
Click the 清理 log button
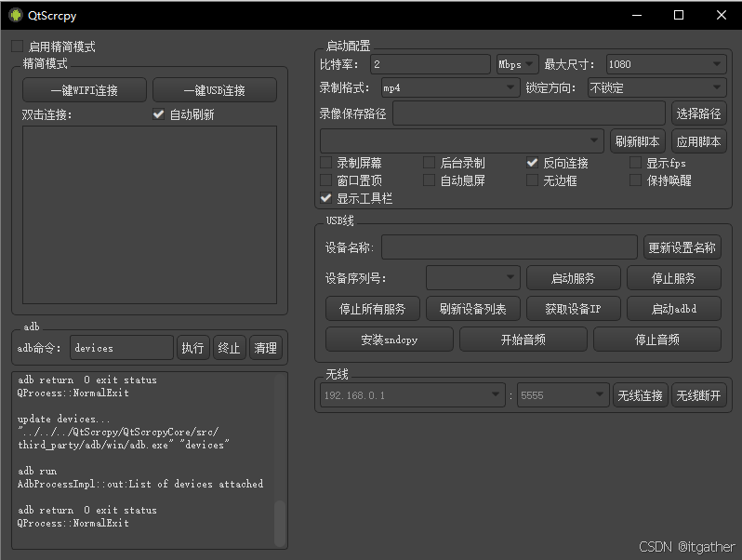[266, 348]
